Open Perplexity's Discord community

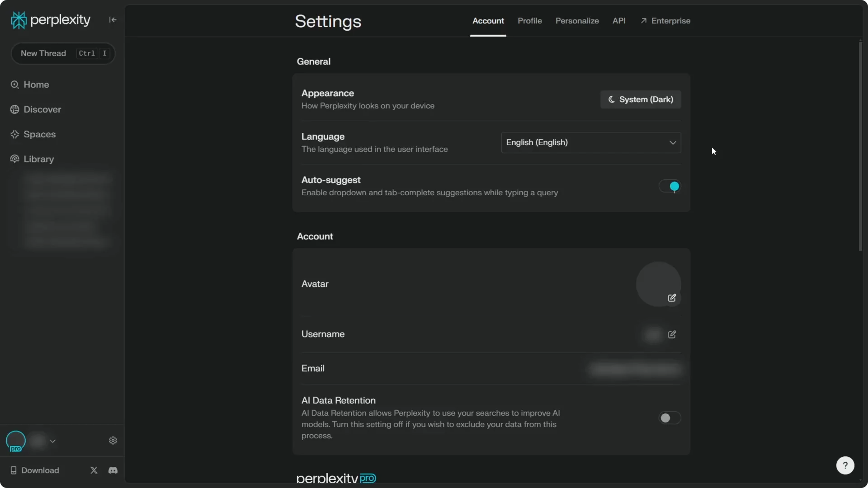coord(113,470)
